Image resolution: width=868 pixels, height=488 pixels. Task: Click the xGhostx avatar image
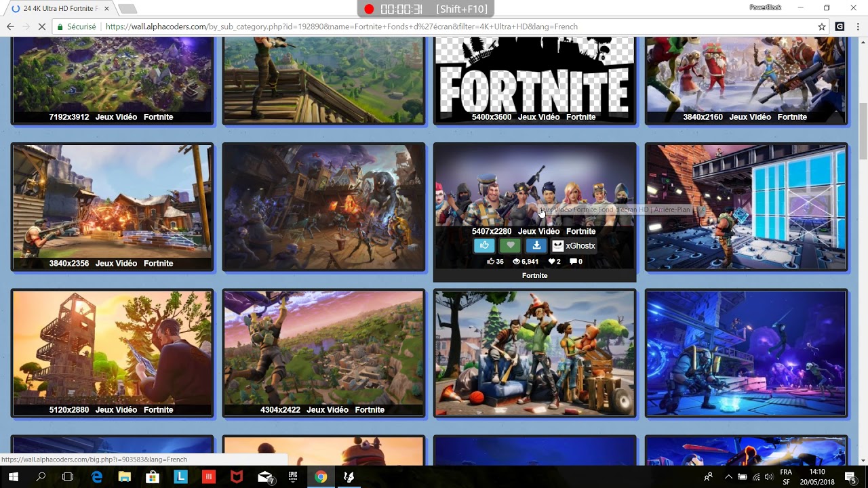coord(557,246)
